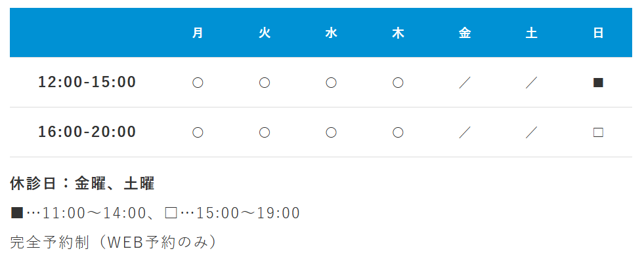The height and width of the screenshot is (272, 644).
Task: Click Saturday slash in 16:00-20:00 row
Action: pyautogui.click(x=532, y=132)
